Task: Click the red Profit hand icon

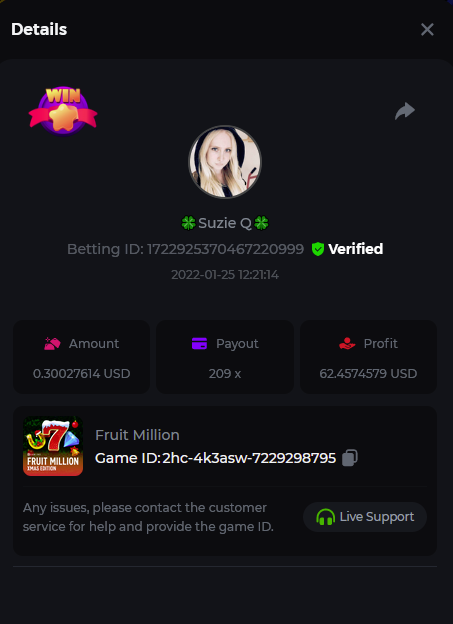Action: pyautogui.click(x=347, y=343)
